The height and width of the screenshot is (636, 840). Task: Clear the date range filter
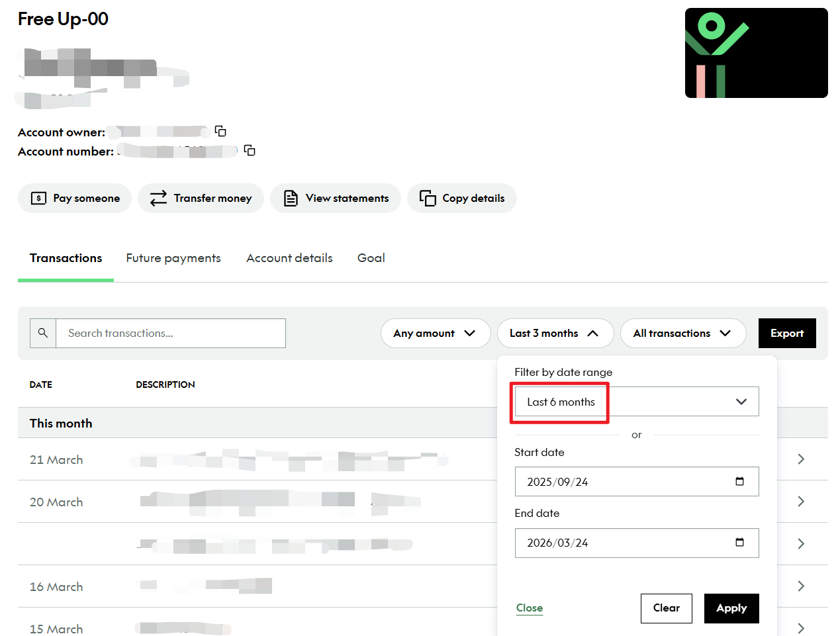point(666,608)
